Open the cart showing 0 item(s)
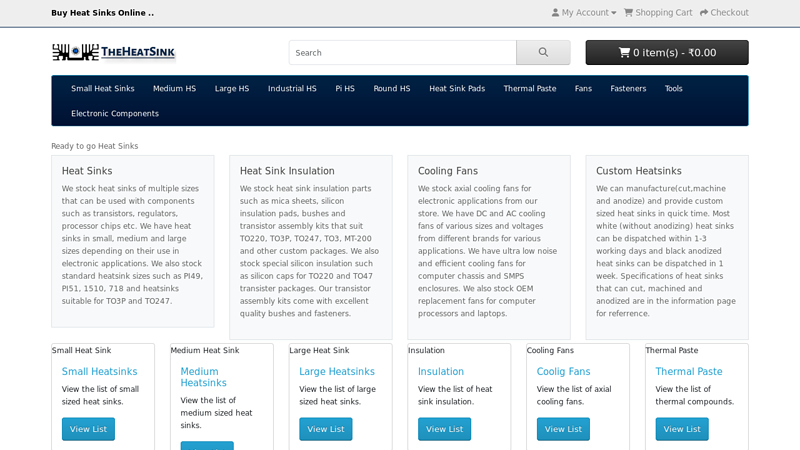Image resolution: width=800 pixels, height=450 pixels. pos(666,53)
